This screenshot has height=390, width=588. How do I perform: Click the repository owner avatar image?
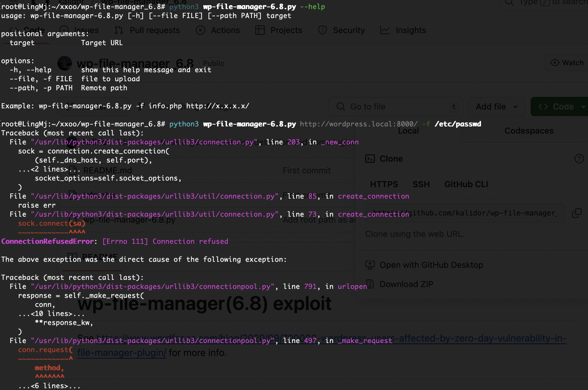65,63
